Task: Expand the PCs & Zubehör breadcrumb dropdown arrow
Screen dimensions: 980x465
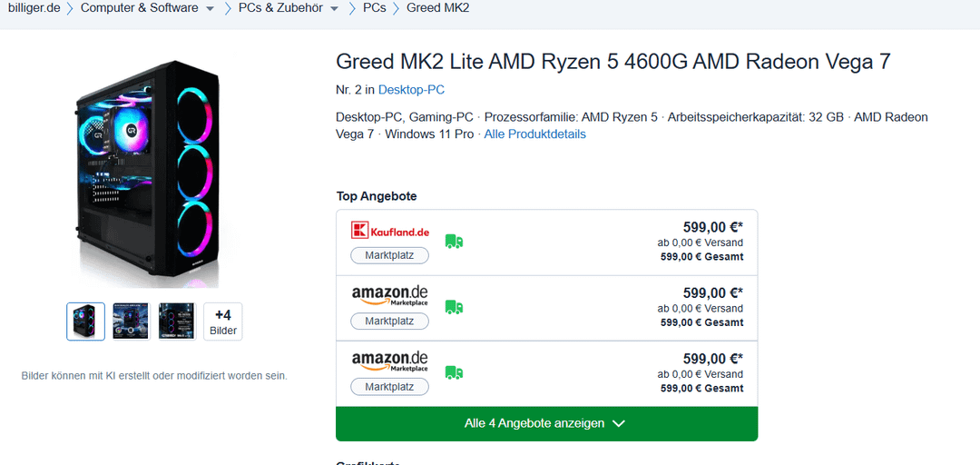Action: (x=334, y=9)
